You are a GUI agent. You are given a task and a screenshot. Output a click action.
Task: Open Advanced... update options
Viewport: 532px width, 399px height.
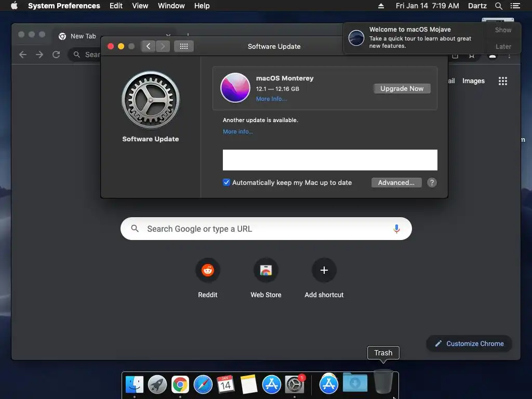click(x=396, y=182)
